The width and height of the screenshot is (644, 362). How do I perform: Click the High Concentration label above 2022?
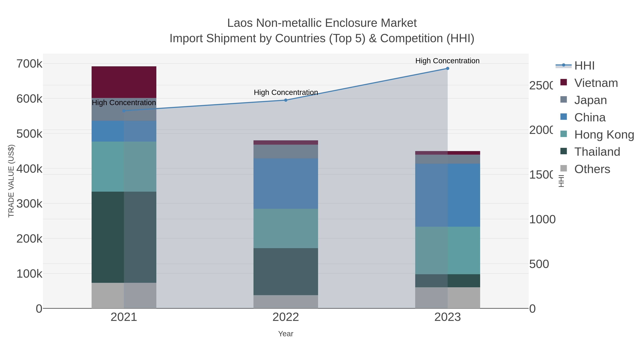click(x=286, y=92)
